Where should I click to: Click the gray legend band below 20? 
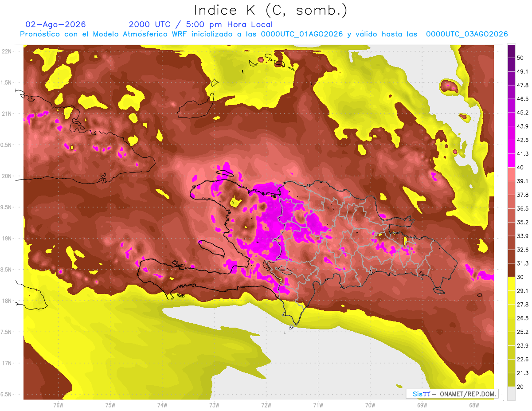tap(512, 393)
